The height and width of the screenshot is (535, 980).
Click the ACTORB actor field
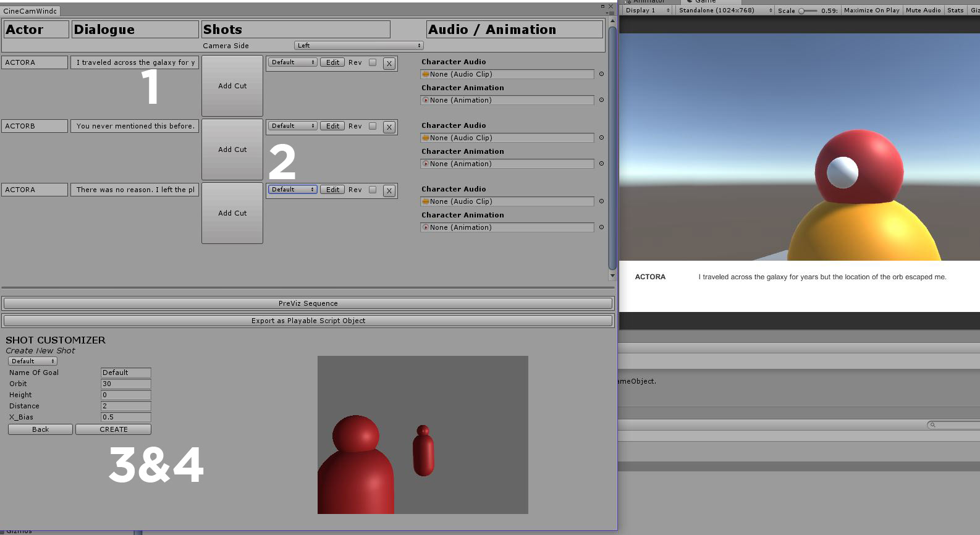pos(35,126)
